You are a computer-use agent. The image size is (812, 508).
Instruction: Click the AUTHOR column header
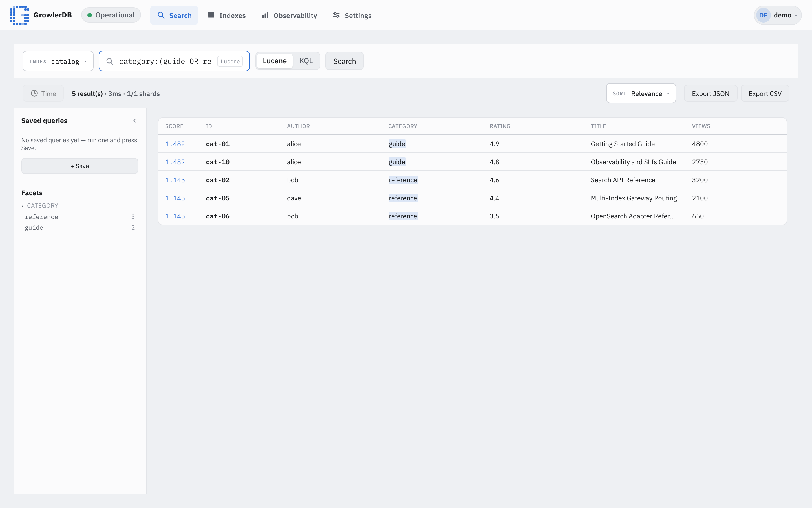pos(298,126)
